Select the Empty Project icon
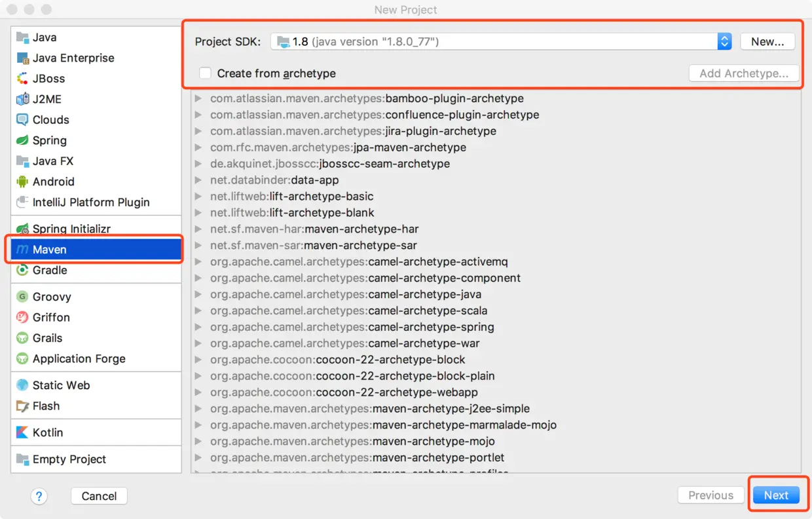 click(22, 459)
